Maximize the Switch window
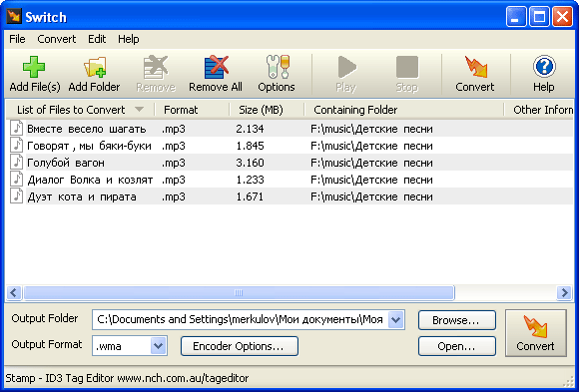The image size is (579, 392). point(539,17)
